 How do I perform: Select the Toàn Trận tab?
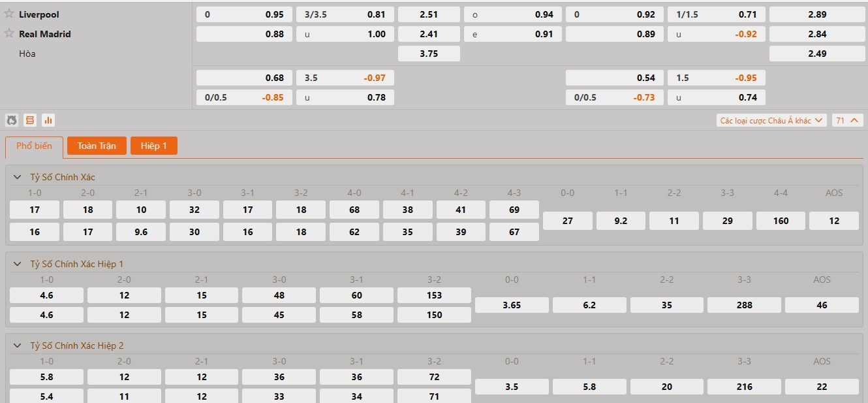pyautogui.click(x=97, y=146)
